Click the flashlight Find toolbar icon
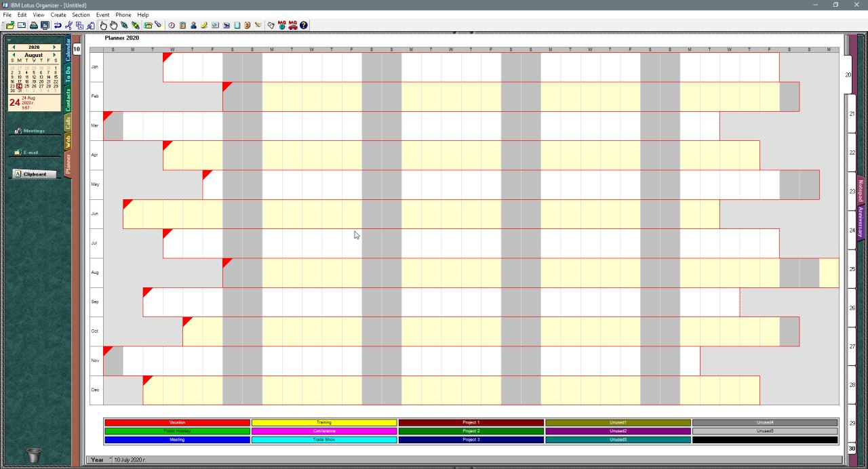The width and height of the screenshot is (868, 469). [158, 25]
